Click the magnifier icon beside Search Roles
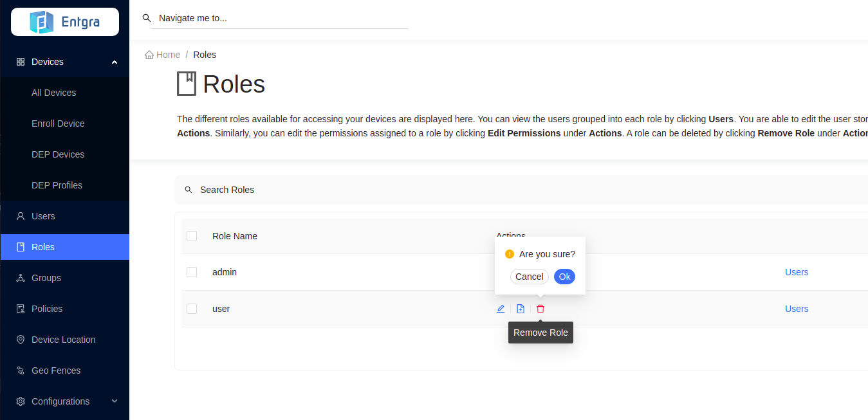 (189, 190)
